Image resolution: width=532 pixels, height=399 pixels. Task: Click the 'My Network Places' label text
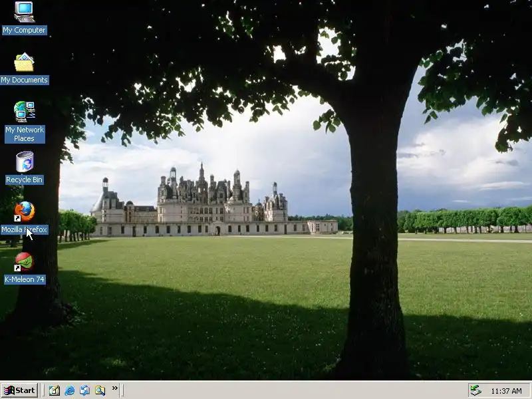coord(25,134)
